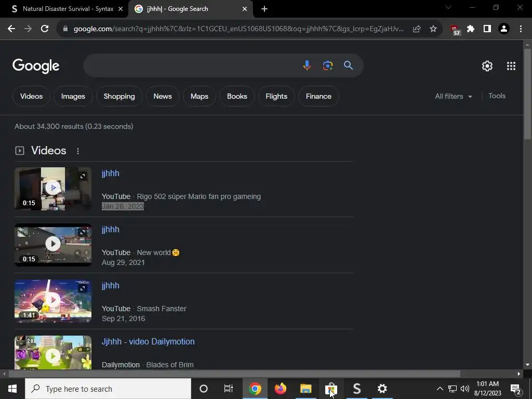The height and width of the screenshot is (399, 532).
Task: Filter results by Books
Action: [237, 96]
